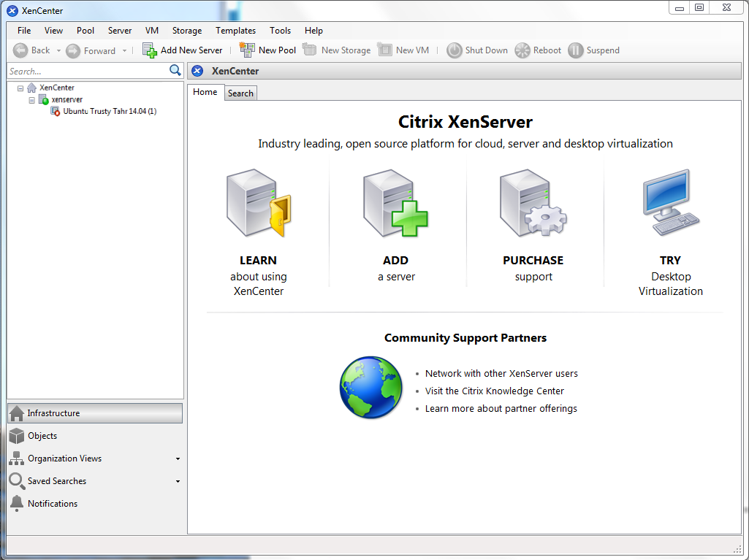Open the Templates menu

click(235, 31)
